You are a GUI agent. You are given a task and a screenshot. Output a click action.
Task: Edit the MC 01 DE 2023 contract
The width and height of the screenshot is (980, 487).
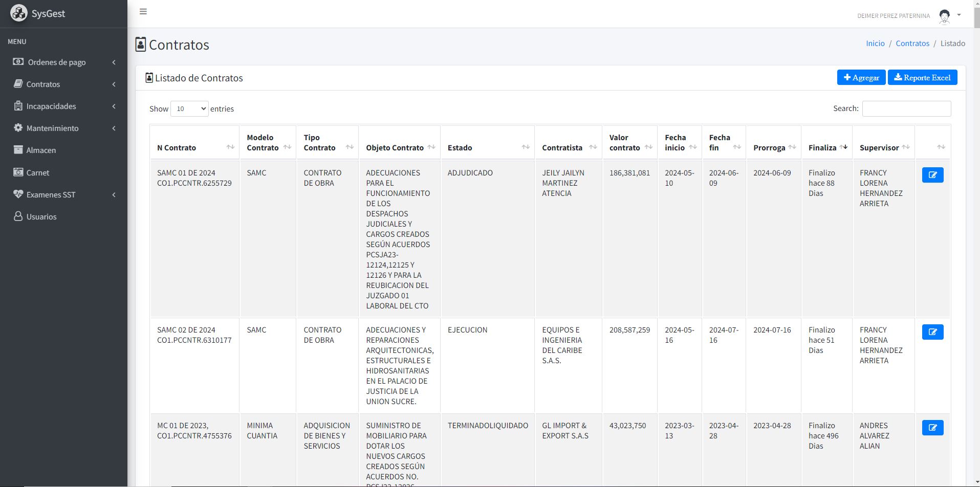pos(932,428)
